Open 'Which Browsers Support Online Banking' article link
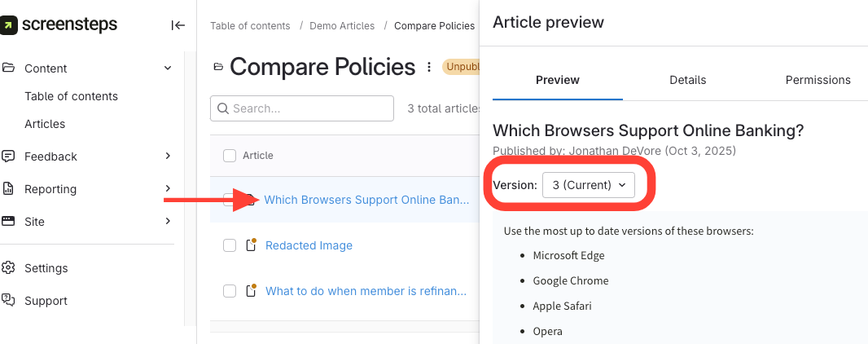The image size is (868, 344). pos(366,200)
